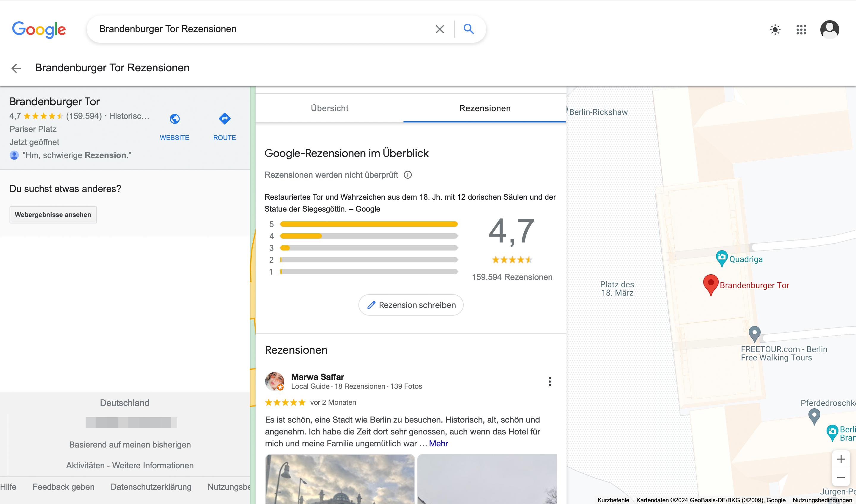Image resolution: width=856 pixels, height=504 pixels.
Task: Click the 'Platz des 18. März' map label
Action: (617, 289)
